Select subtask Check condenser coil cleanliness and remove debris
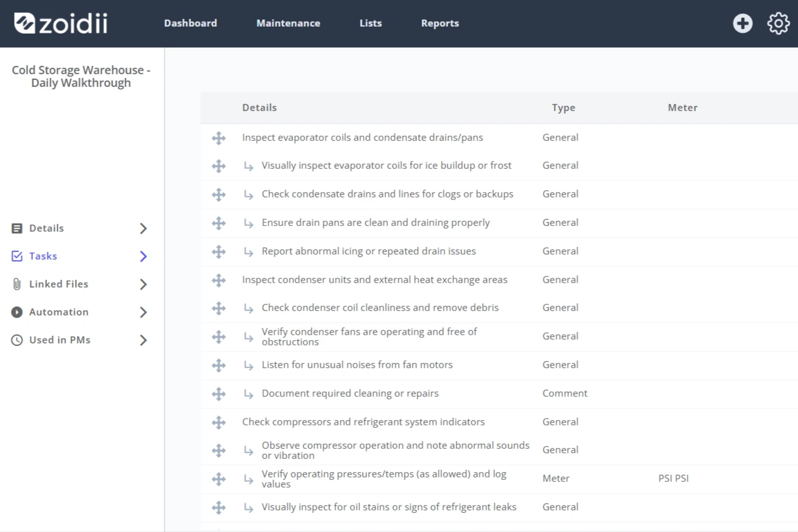This screenshot has height=532, width=798. (x=380, y=308)
